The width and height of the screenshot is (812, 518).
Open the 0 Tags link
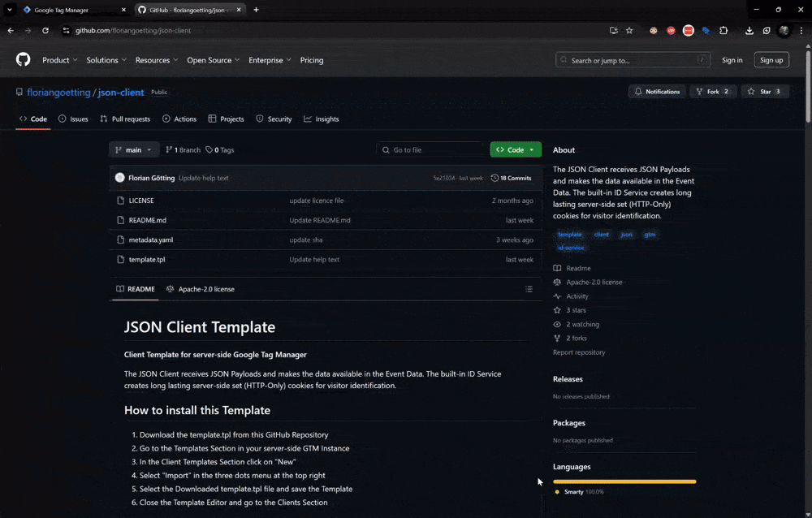[220, 149]
